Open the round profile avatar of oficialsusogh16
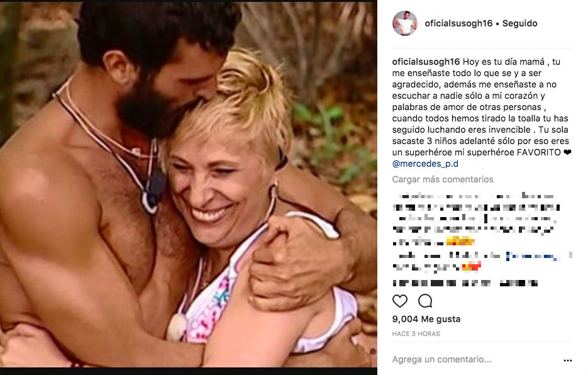The image size is (588, 375). click(405, 23)
